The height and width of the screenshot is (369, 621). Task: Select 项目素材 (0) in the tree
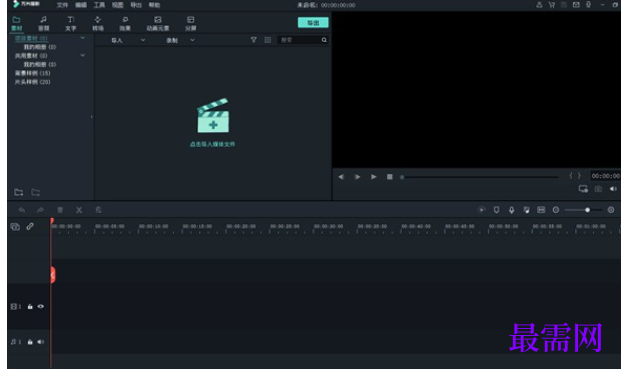pyautogui.click(x=31, y=38)
